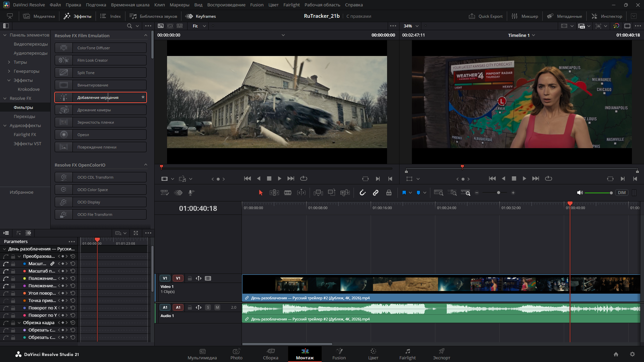Screen dimensions: 644x362
Task: Select the video clip thumbnail strip
Action: click(x=441, y=284)
